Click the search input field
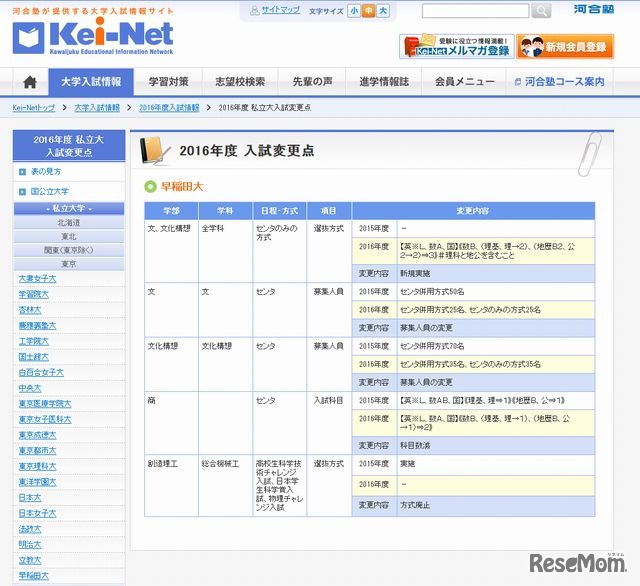640x586 pixels. click(x=476, y=11)
